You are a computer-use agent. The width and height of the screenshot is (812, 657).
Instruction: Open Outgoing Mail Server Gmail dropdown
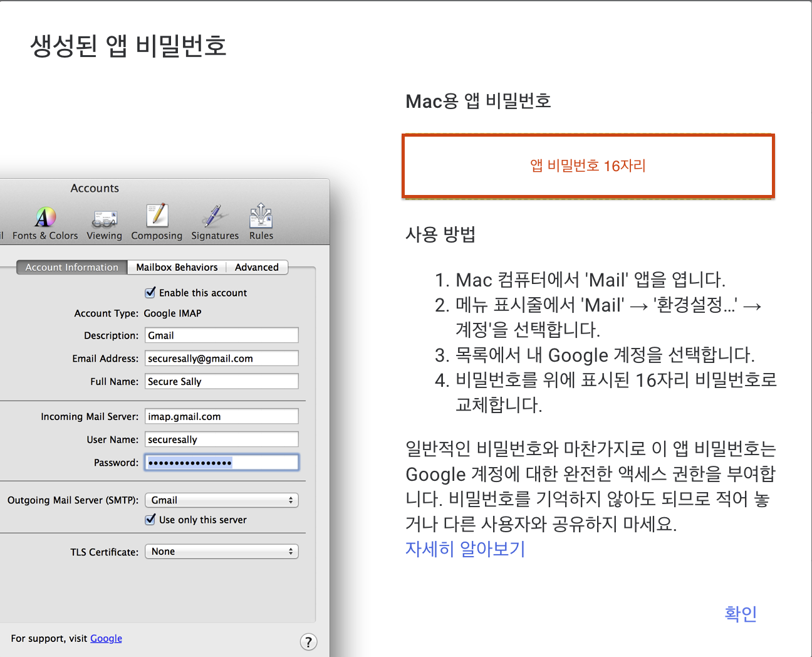click(222, 500)
